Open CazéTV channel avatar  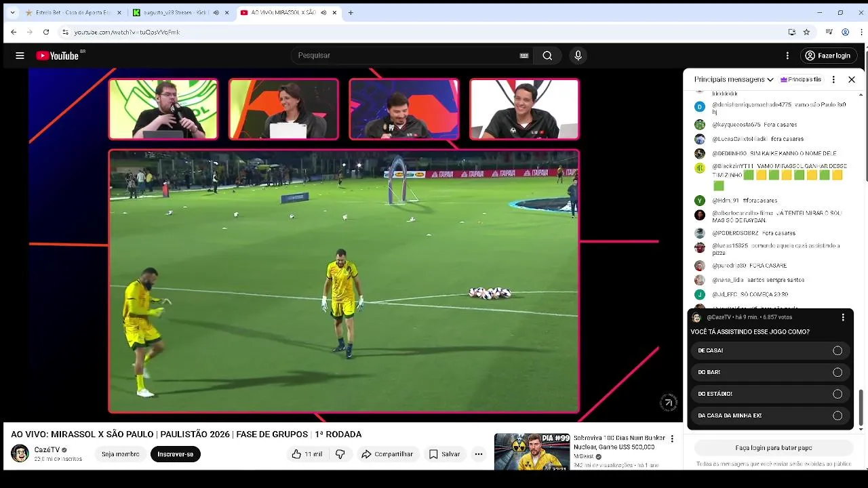pyautogui.click(x=20, y=453)
